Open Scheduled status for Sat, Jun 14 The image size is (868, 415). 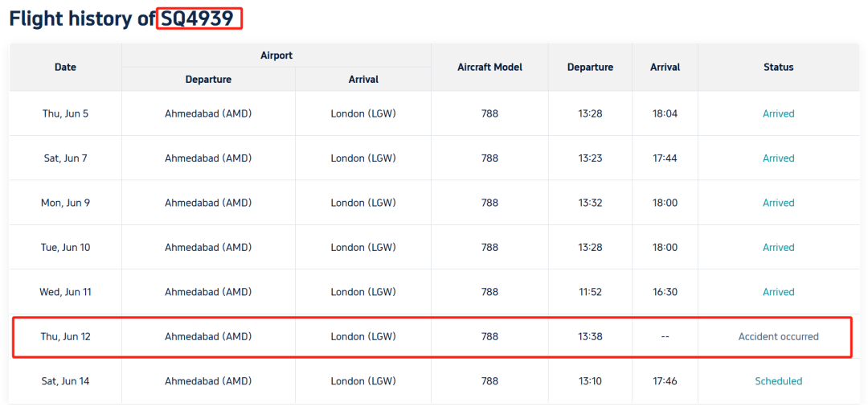click(778, 381)
